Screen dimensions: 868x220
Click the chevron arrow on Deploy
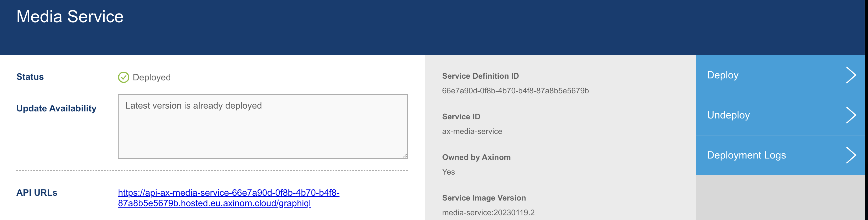coord(851,75)
